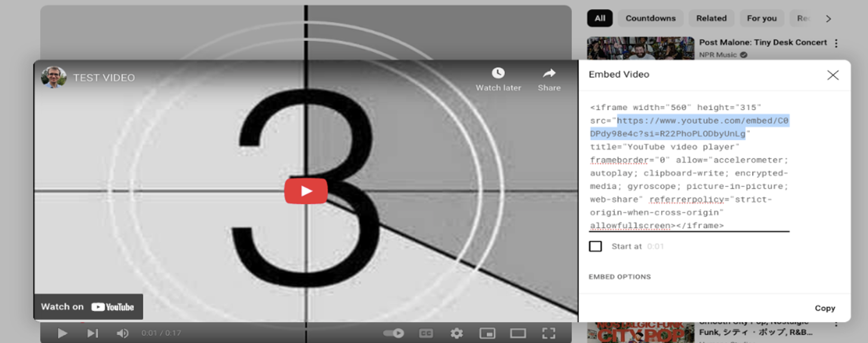Open the TEST VIDEO channel avatar
The image size is (868, 343).
(x=53, y=77)
